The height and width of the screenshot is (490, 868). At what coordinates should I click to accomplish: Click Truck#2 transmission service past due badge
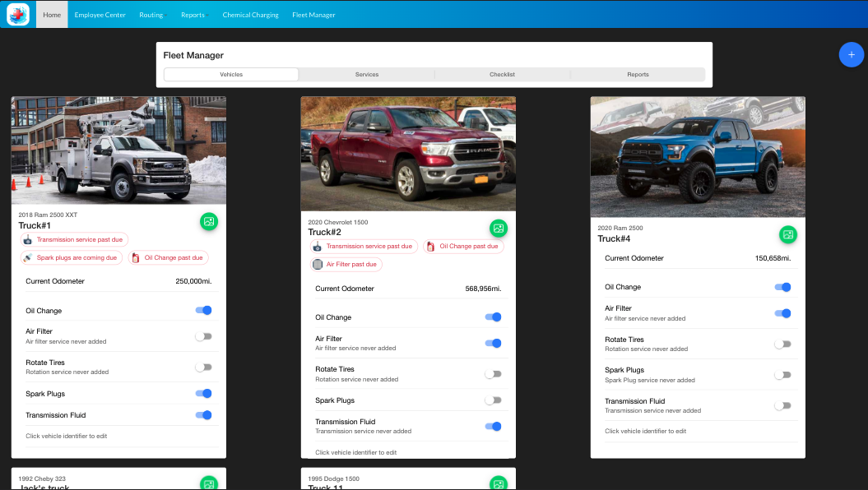pos(364,246)
